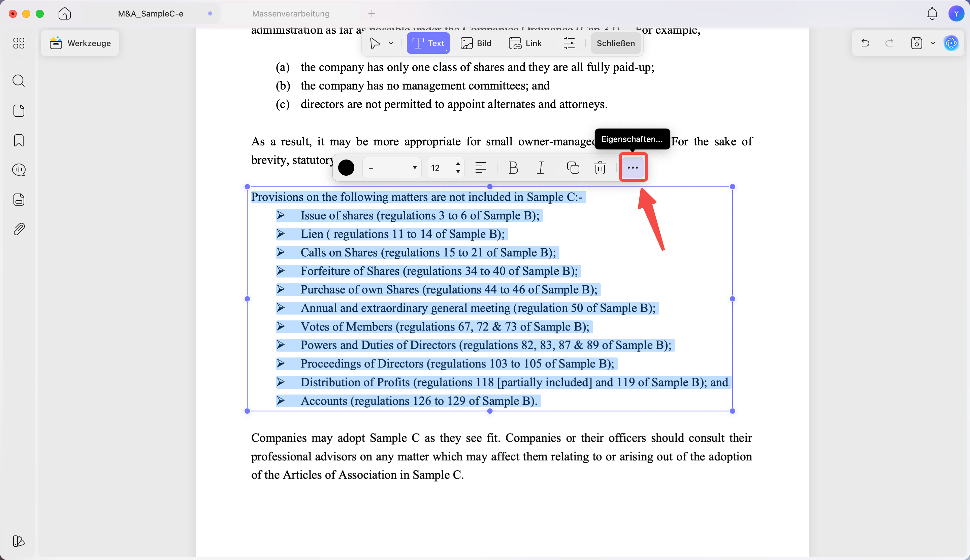Toggle bold formatting
970x560 pixels.
[x=513, y=168]
